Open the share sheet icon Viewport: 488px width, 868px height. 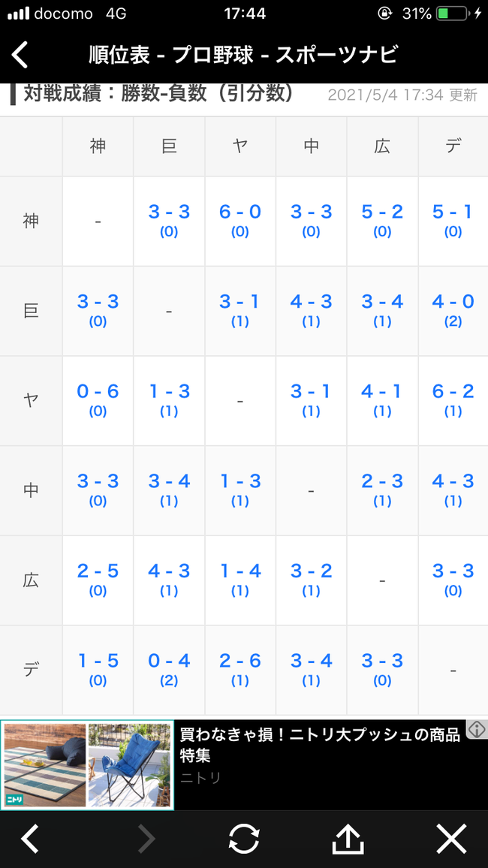coord(348,839)
